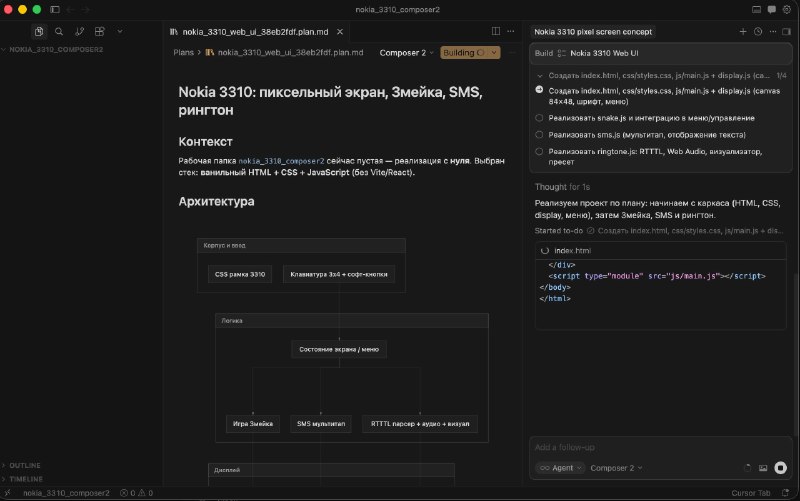
Task: Check the 'Реализовать snake.js' to-do circle
Action: (539, 118)
